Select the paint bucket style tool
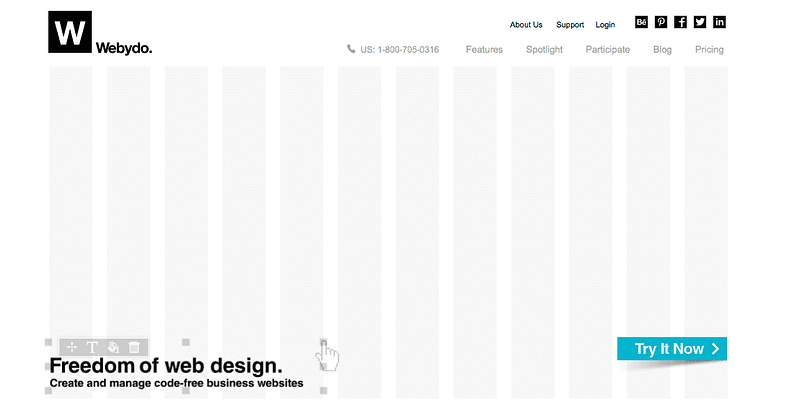The height and width of the screenshot is (418, 800). tap(113, 348)
